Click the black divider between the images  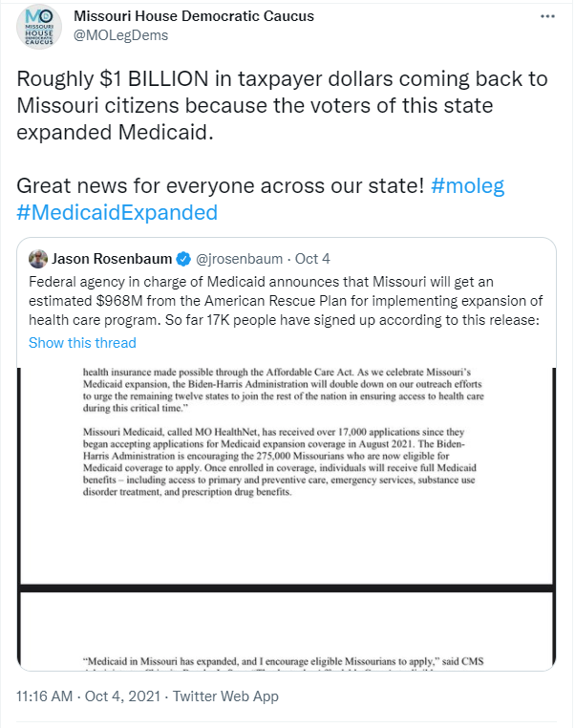click(x=286, y=587)
